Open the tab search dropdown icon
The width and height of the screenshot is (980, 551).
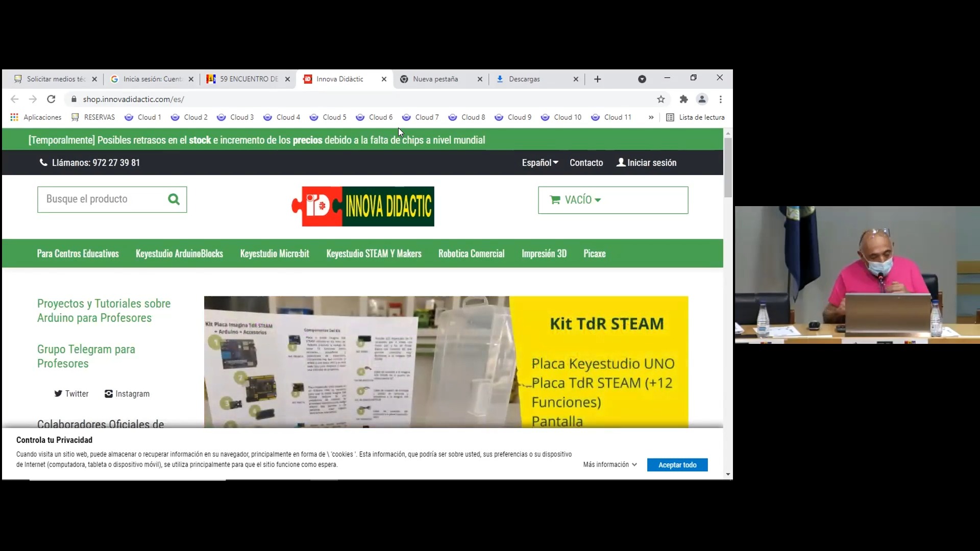tap(642, 79)
